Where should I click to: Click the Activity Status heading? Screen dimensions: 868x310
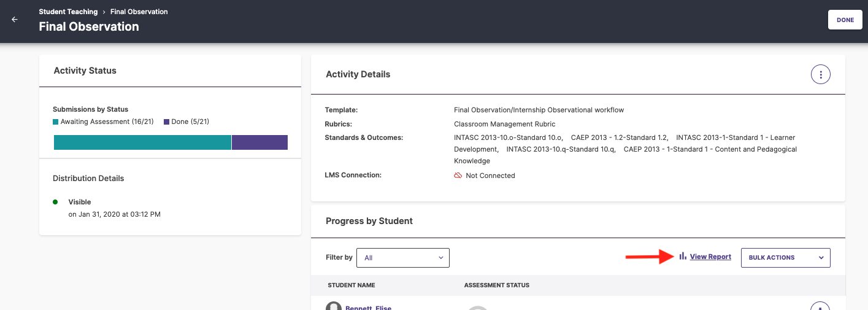(x=85, y=71)
